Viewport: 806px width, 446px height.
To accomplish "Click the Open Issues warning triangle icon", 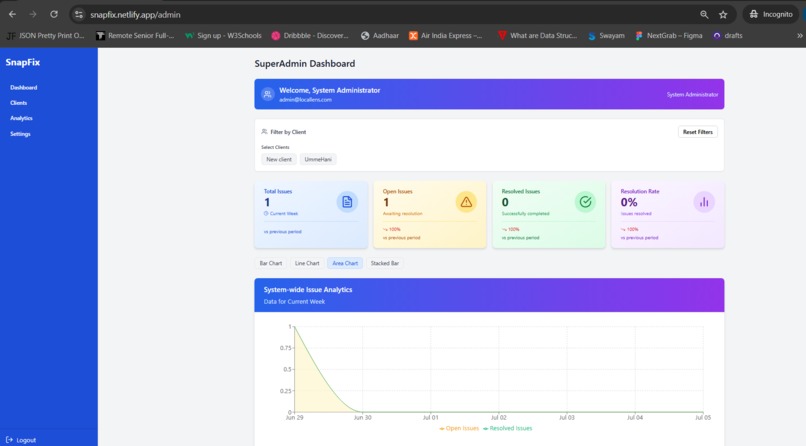I will tap(466, 202).
